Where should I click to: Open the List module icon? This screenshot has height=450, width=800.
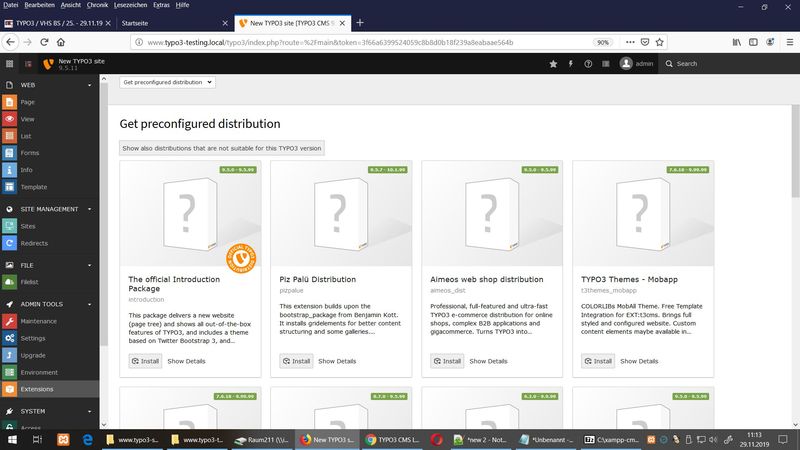coord(9,136)
